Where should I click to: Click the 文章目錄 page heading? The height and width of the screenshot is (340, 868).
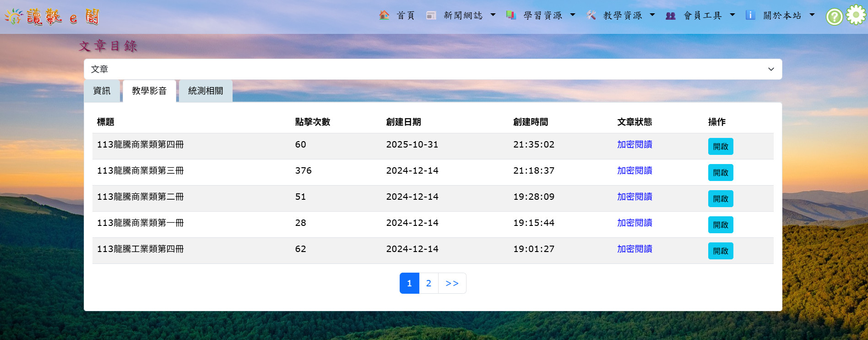point(108,46)
